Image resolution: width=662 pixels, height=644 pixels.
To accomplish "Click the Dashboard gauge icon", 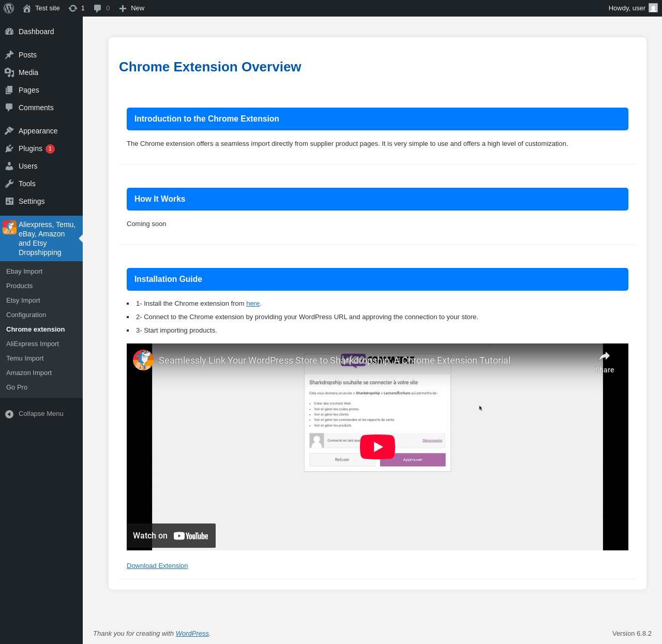I will (x=9, y=32).
